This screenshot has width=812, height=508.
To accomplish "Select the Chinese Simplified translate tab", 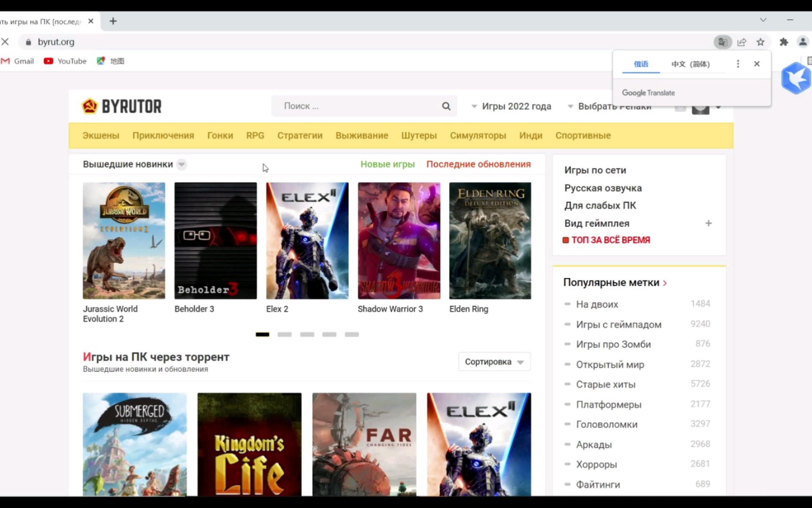I will point(690,64).
